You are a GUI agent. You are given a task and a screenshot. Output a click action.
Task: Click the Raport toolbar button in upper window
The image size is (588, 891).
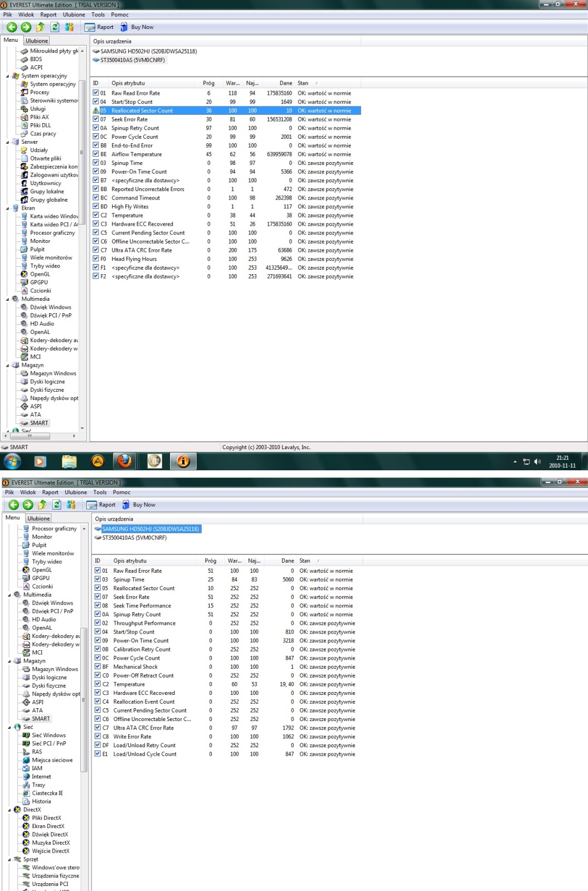(x=99, y=27)
